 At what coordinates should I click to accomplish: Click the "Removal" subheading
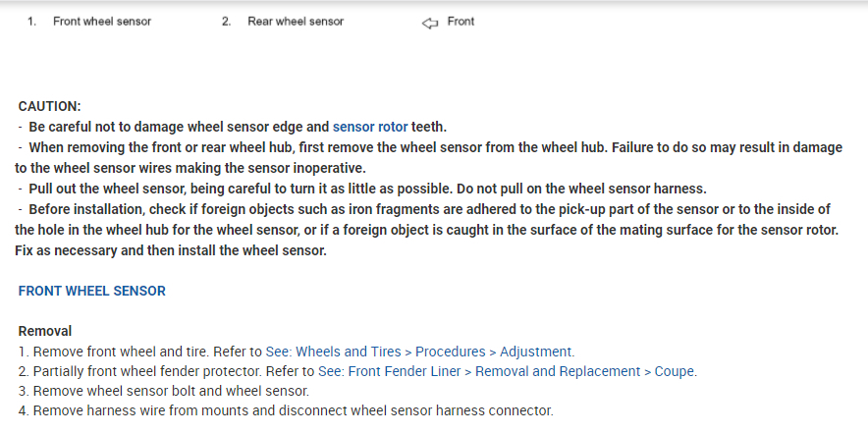pos(45,331)
